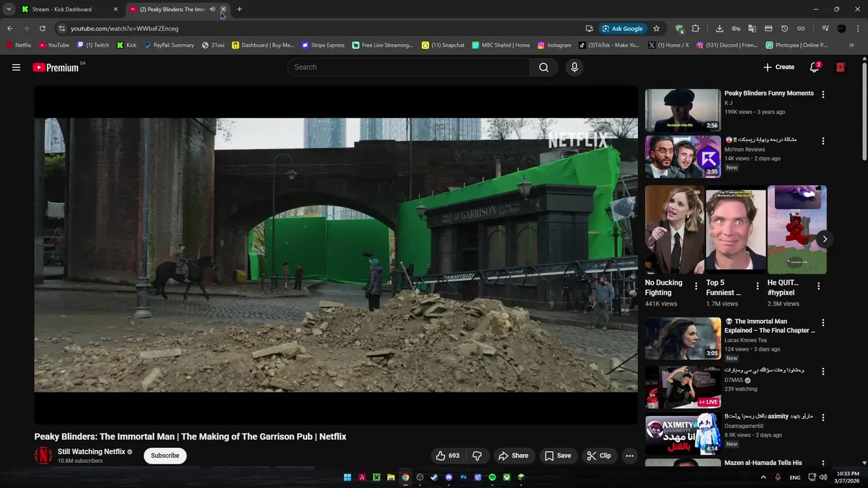
Task: Focus the YouTube search field
Action: [409, 67]
